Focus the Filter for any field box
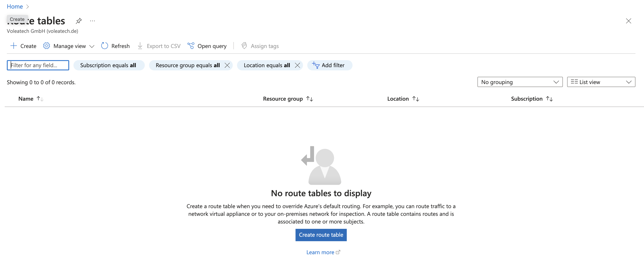Image resolution: width=644 pixels, height=267 pixels. point(38,65)
